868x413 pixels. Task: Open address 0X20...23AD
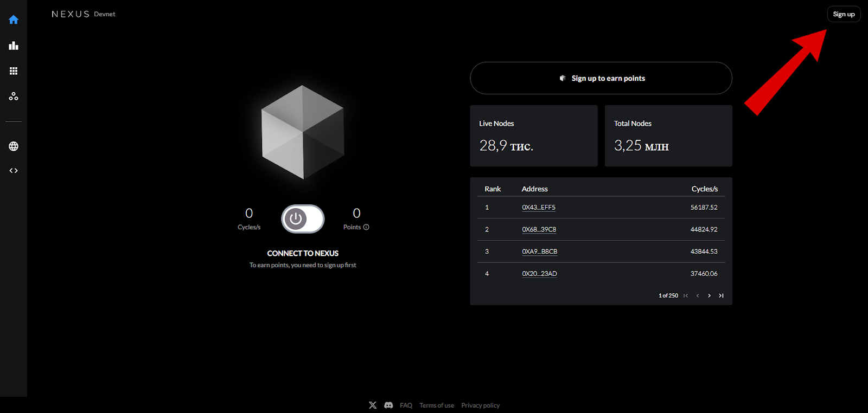pyautogui.click(x=539, y=274)
